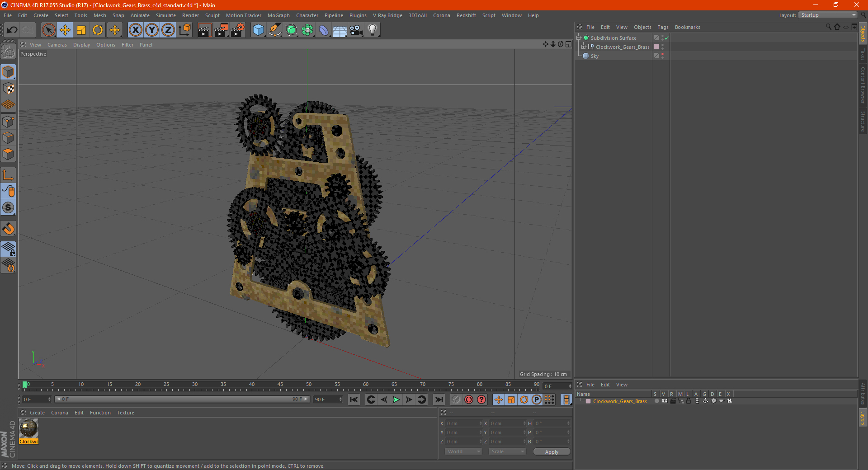The width and height of the screenshot is (868, 470).
Task: Select the Clockwork material thumbnail
Action: (x=28, y=428)
